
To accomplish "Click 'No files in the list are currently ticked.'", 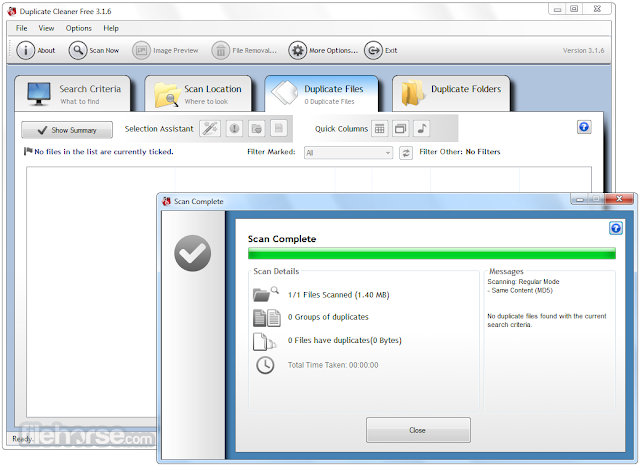I will pos(104,152).
